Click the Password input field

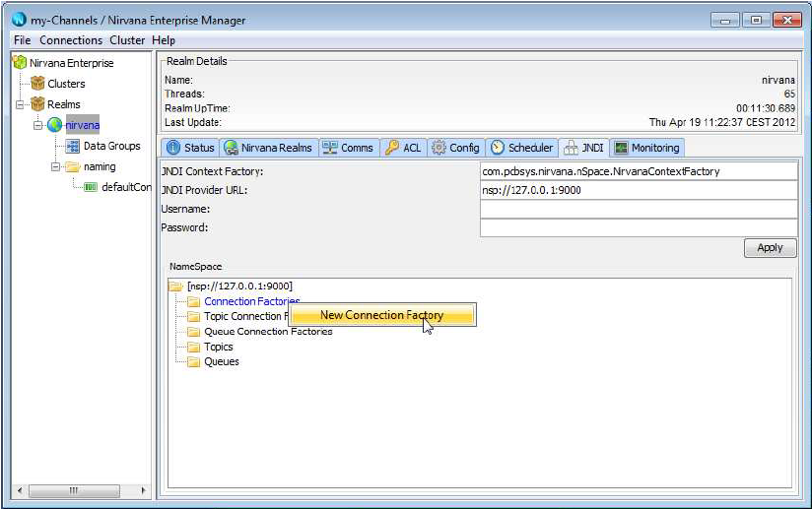pos(639,227)
